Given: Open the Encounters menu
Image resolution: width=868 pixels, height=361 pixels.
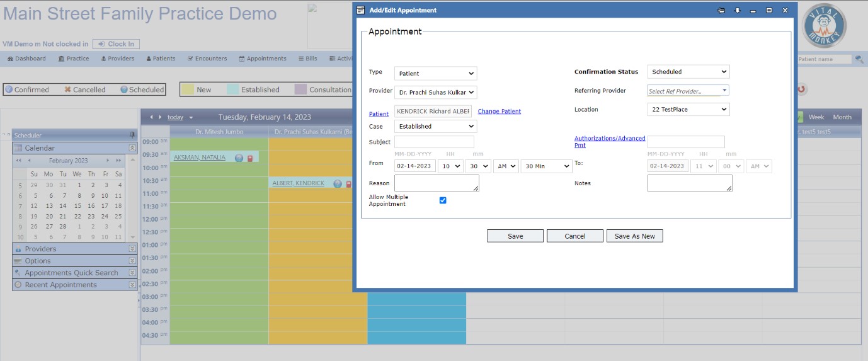Looking at the screenshot, I should coord(207,59).
